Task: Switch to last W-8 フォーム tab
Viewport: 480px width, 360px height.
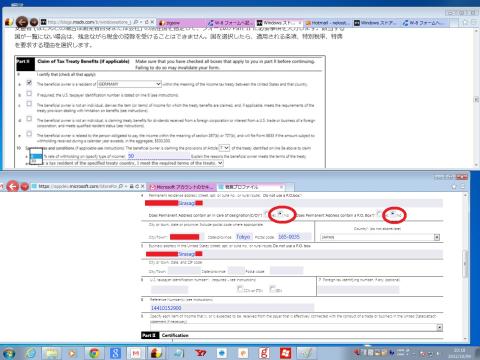Action: tap(424, 23)
